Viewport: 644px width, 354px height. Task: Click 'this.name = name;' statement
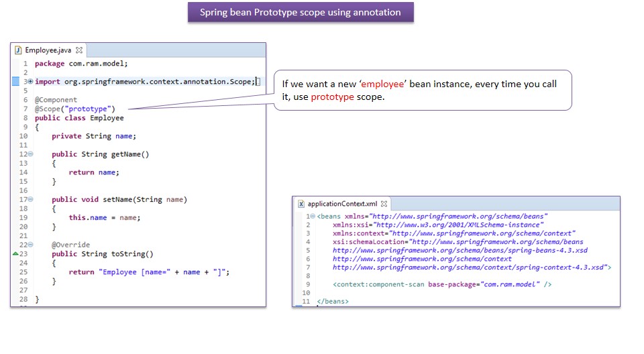click(x=105, y=217)
